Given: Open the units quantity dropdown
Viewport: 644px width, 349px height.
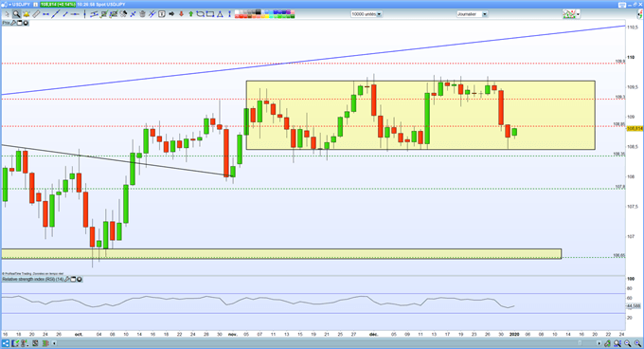Looking at the screenshot, I should [x=379, y=14].
